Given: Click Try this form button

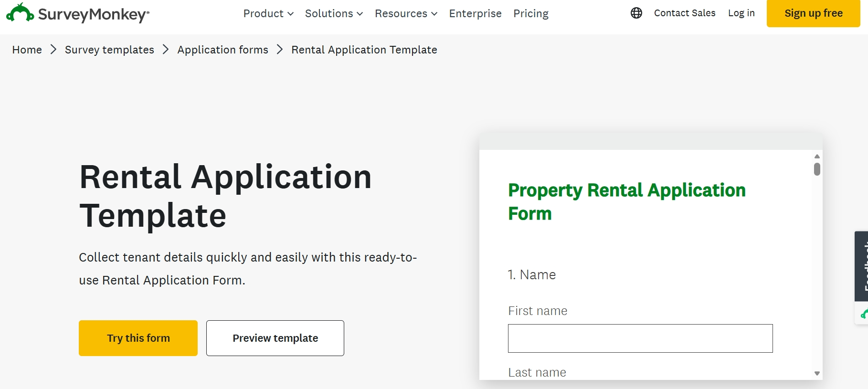Looking at the screenshot, I should point(138,338).
